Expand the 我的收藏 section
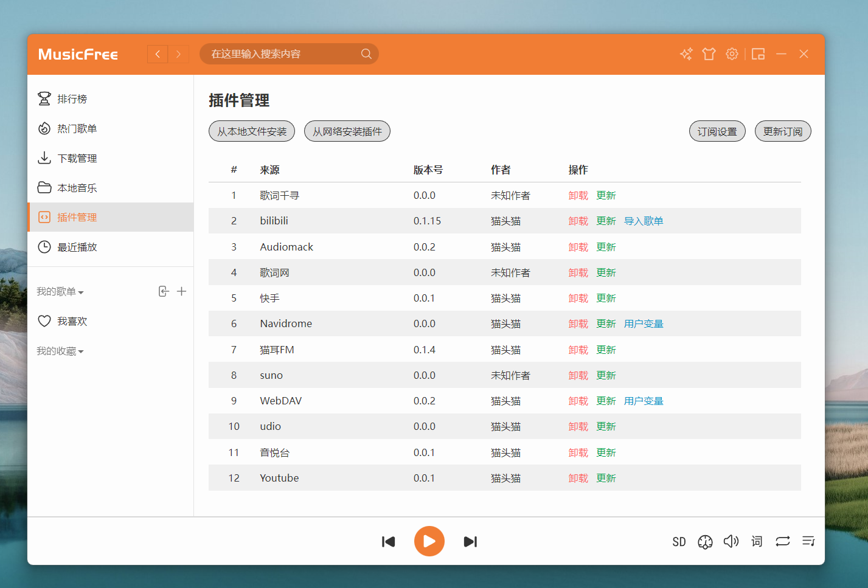Image resolution: width=868 pixels, height=588 pixels. coord(60,351)
